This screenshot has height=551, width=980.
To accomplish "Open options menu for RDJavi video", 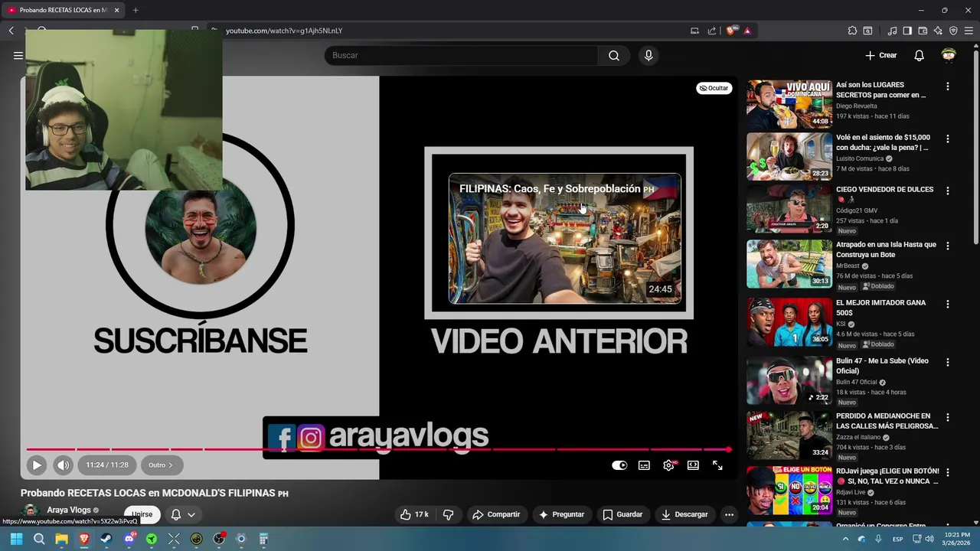I will click(948, 473).
